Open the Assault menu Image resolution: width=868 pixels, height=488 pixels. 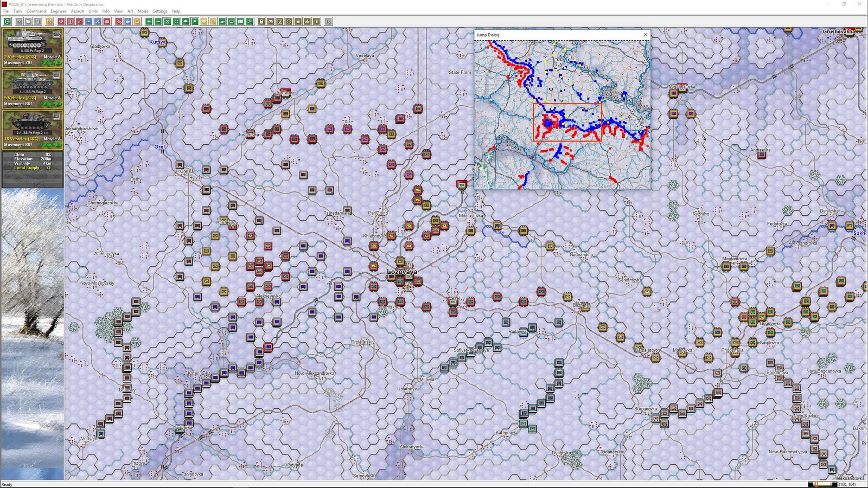point(78,11)
